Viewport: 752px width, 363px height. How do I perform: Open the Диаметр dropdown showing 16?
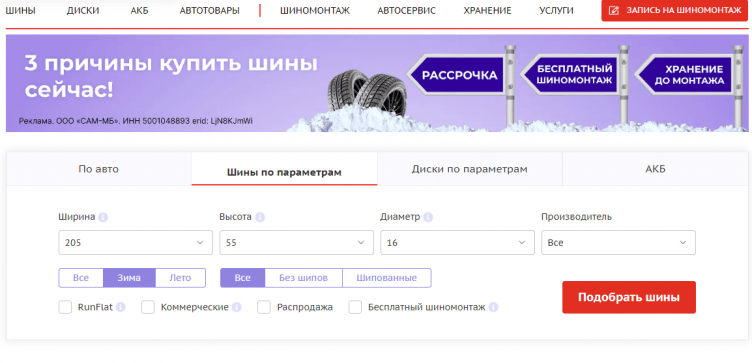pos(458,243)
